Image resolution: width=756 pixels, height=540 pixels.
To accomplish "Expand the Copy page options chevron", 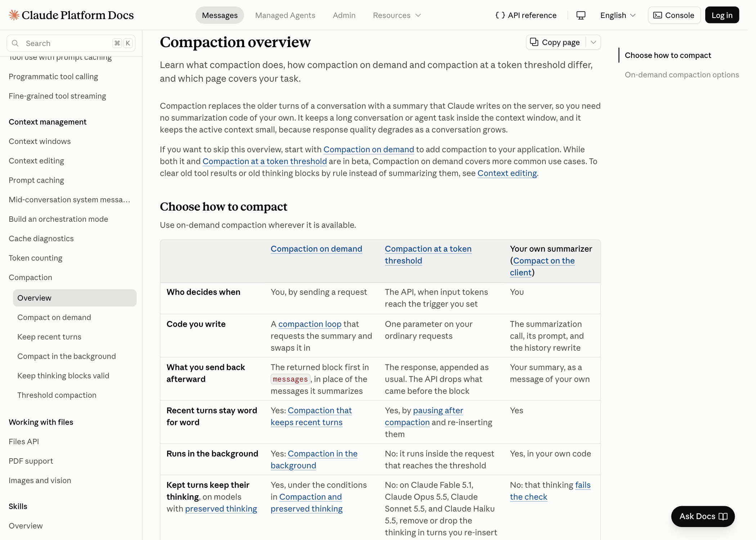I will coord(593,42).
